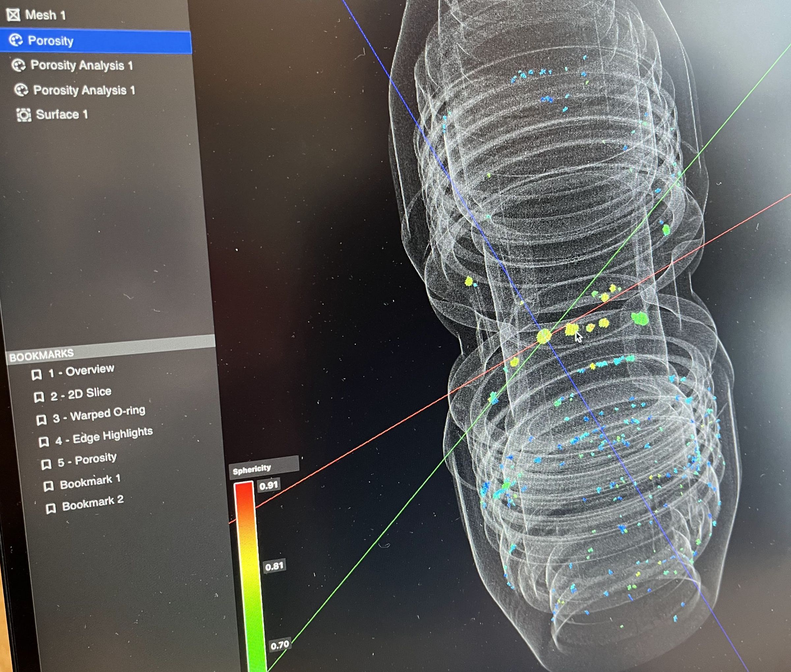Select the large green pore in viewport
This screenshot has width=791, height=672.
(x=640, y=318)
